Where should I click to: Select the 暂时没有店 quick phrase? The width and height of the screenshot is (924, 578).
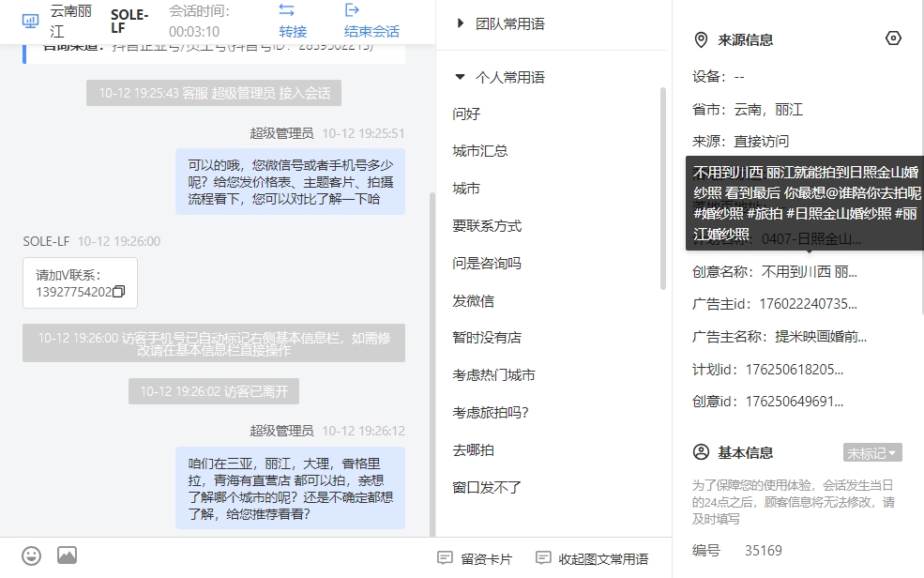[x=487, y=338]
